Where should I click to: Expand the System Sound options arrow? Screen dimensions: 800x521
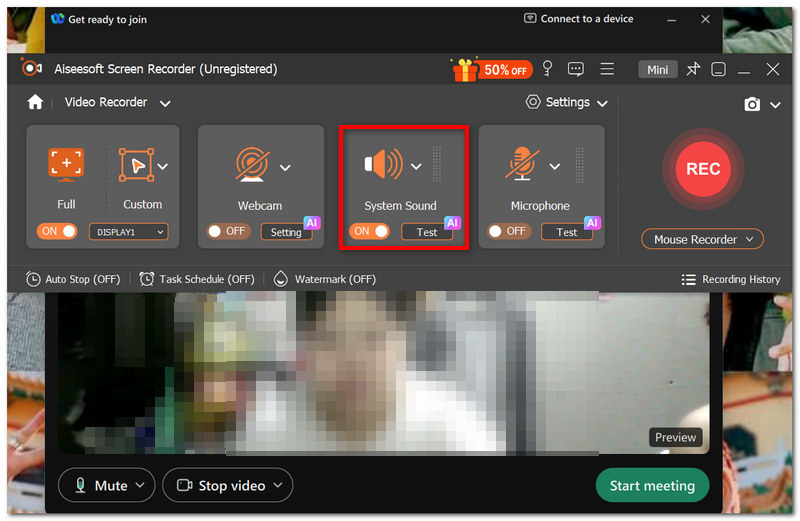click(416, 166)
